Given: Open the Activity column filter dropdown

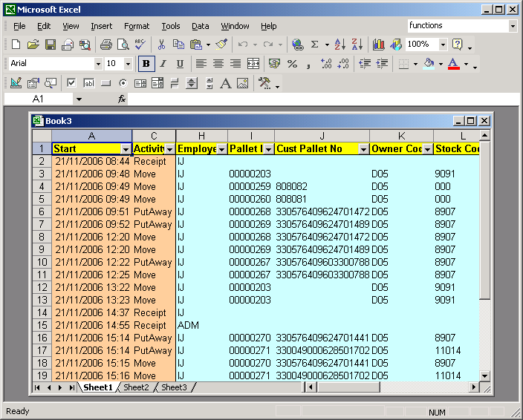Looking at the screenshot, I should (x=170, y=150).
